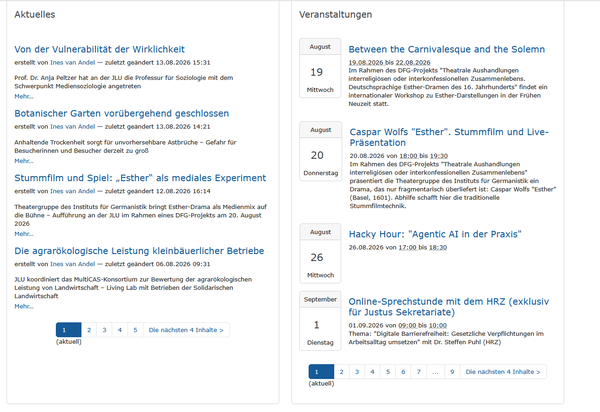Click summary 'Anhaltende Trockenheit sorgt für unvorhersehbare Astbrüche'

pyautogui.click(x=126, y=147)
